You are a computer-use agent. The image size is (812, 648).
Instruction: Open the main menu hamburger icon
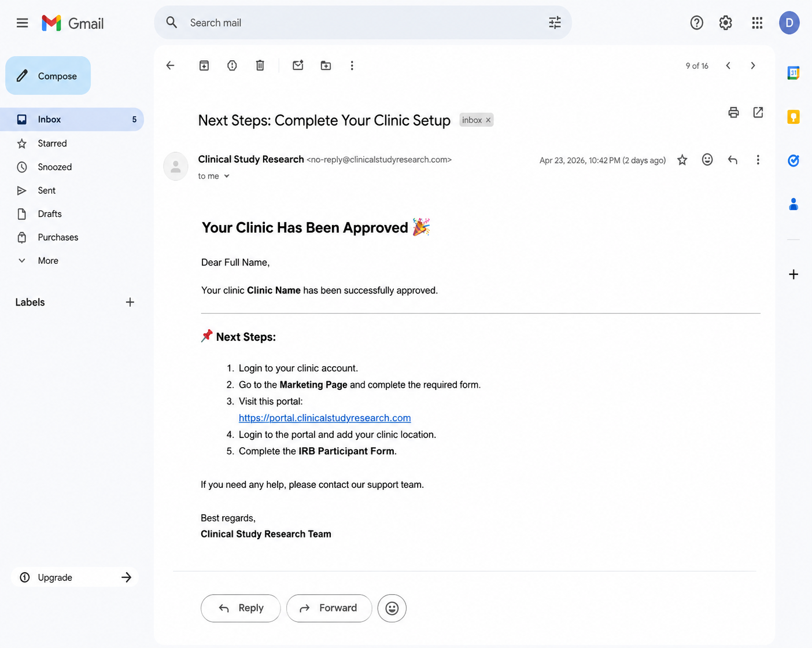22,23
